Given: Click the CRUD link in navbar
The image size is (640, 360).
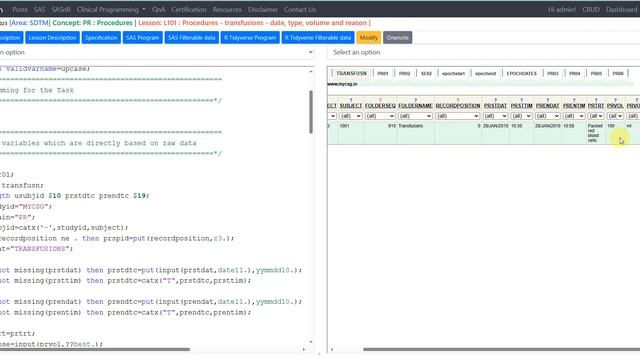Looking at the screenshot, I should (591, 9).
